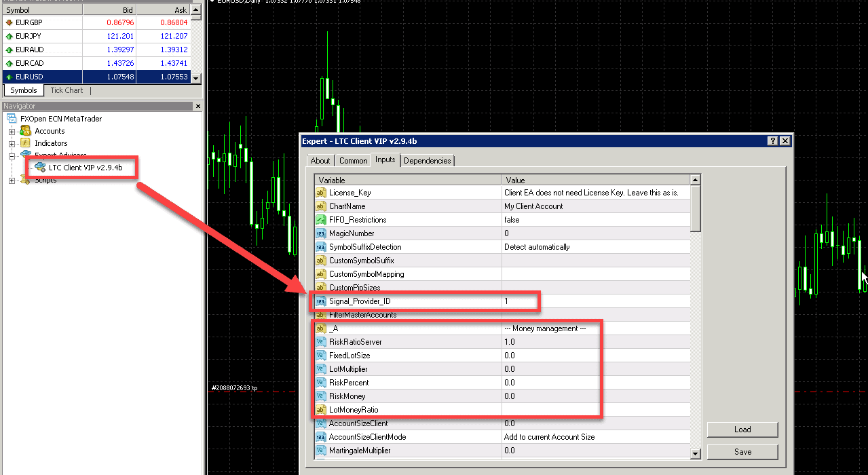Screen dimensions: 868x475
Task: Click the inputs list scroll-down arrow
Action: point(695,453)
